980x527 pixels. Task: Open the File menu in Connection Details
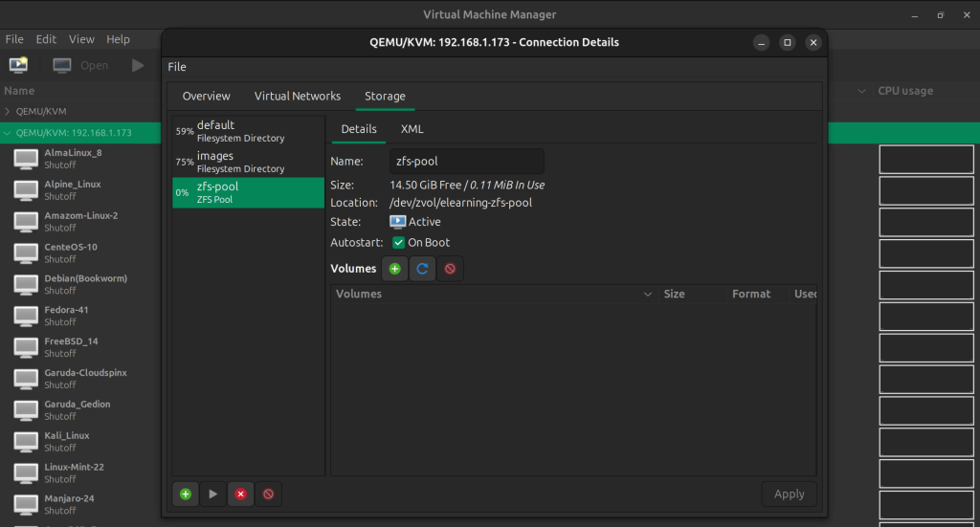(177, 67)
